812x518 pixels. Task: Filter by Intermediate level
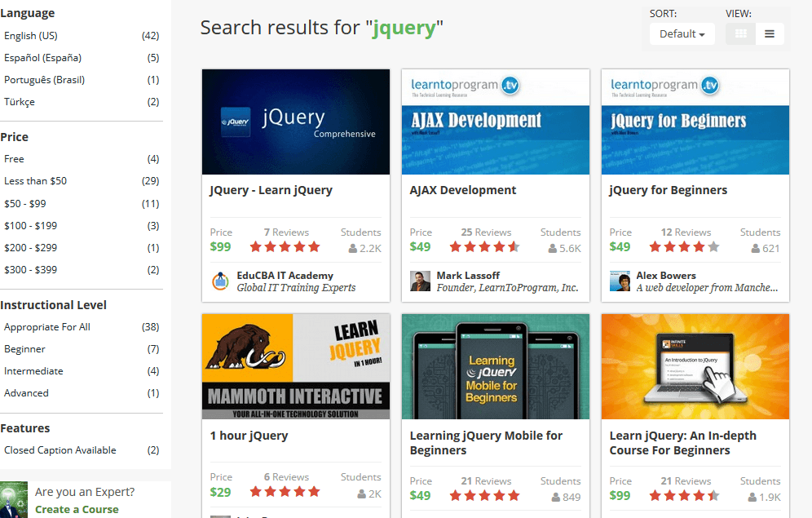(x=82, y=371)
